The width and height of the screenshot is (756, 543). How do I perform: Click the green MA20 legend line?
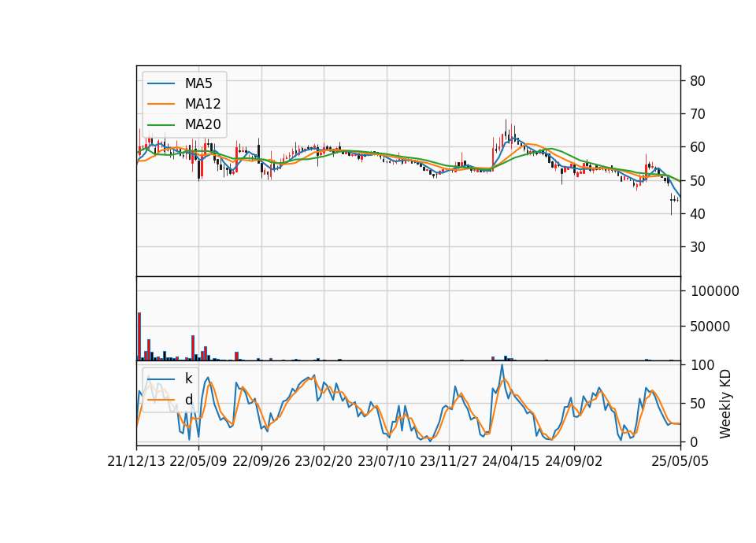pos(161,124)
